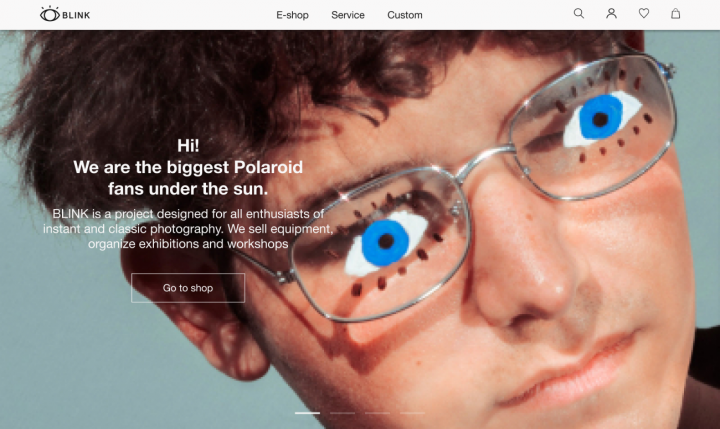Open the search magnifier icon

[579, 14]
